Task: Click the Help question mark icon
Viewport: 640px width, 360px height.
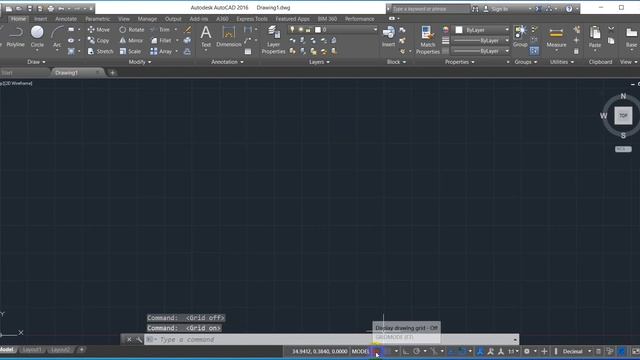Action: (x=569, y=9)
